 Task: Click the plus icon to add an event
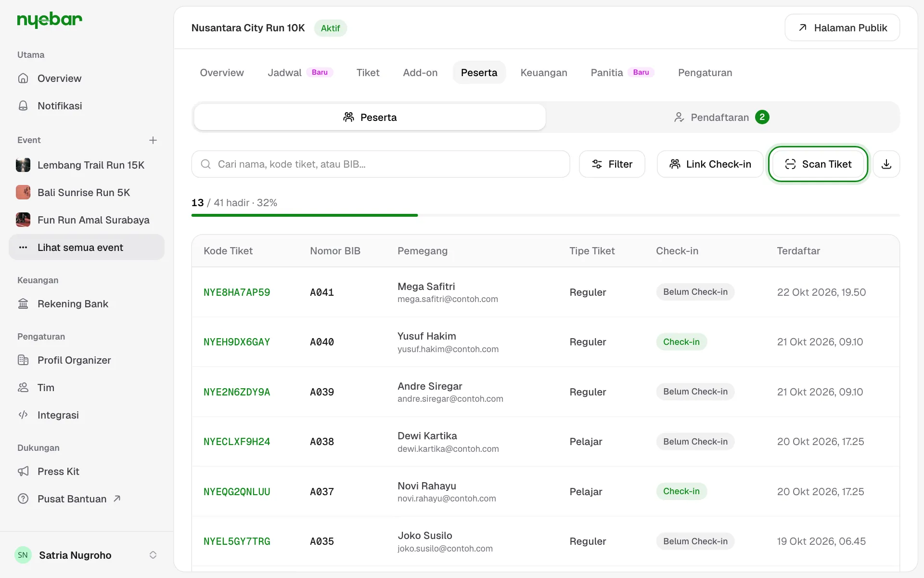(153, 140)
